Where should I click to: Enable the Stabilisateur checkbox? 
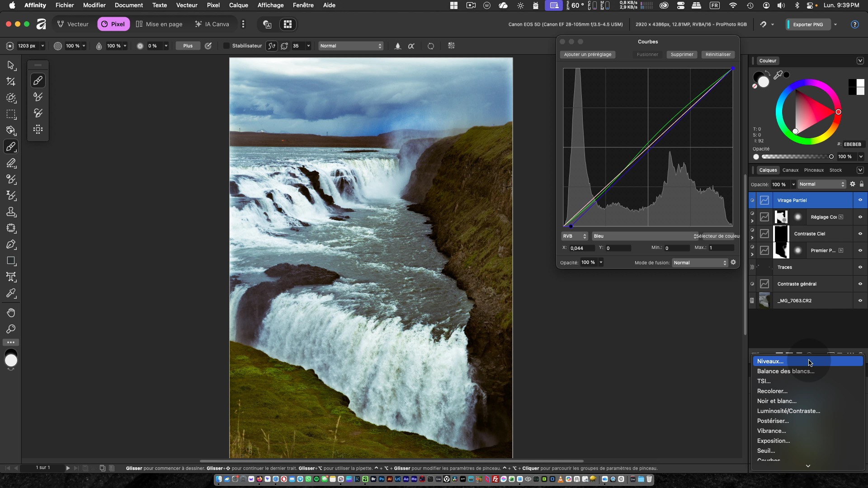[226, 46]
